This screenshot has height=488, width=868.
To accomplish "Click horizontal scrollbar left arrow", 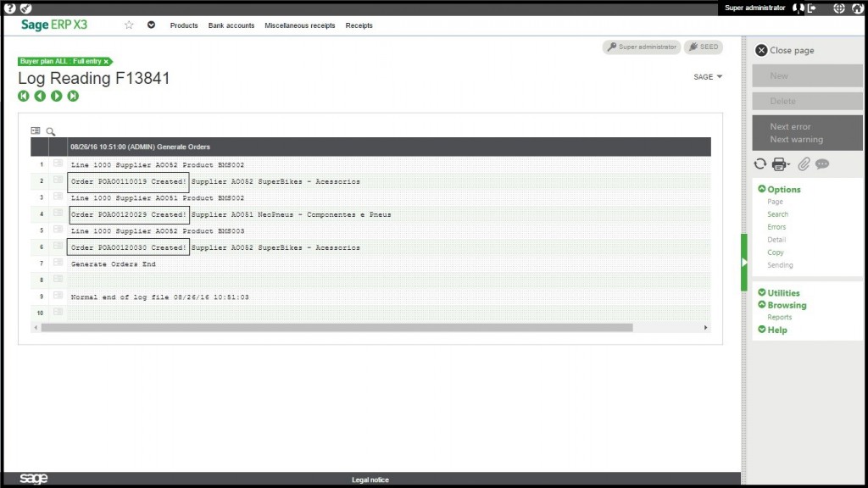I will point(36,328).
